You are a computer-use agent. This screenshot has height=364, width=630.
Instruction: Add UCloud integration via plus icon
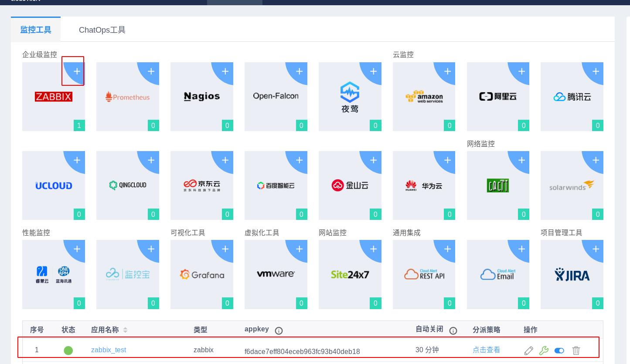77,160
